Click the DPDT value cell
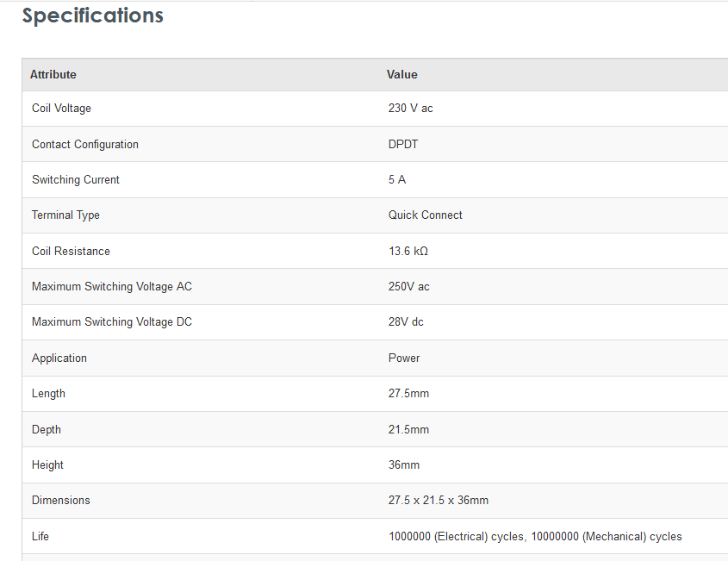Image resolution: width=728 pixels, height=561 pixels. (x=403, y=145)
